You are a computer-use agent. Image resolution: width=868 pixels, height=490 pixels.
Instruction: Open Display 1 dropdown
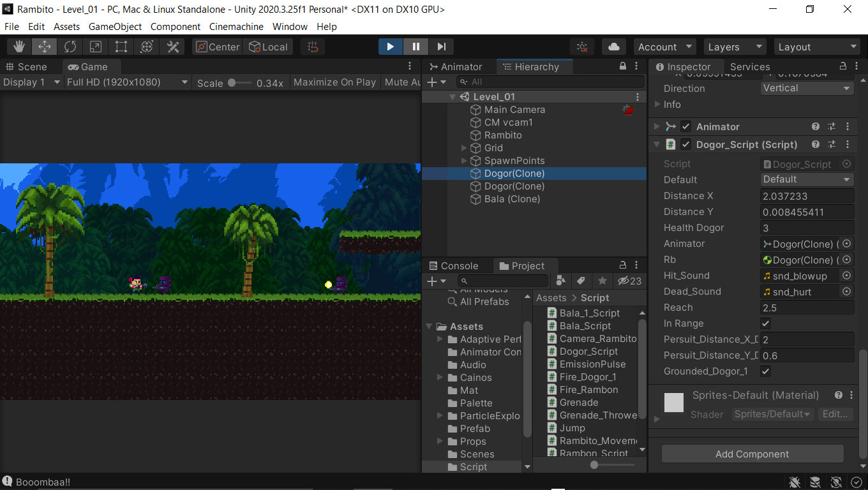point(31,82)
